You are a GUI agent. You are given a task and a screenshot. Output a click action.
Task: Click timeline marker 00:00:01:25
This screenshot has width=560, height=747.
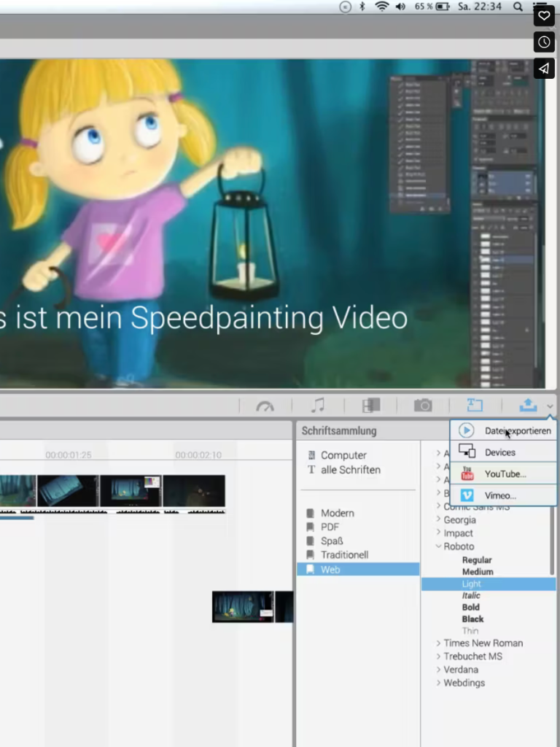coord(68,455)
